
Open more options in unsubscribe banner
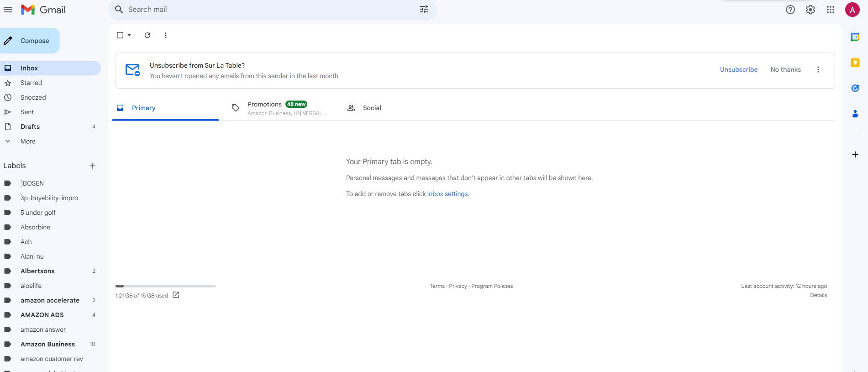click(x=818, y=69)
